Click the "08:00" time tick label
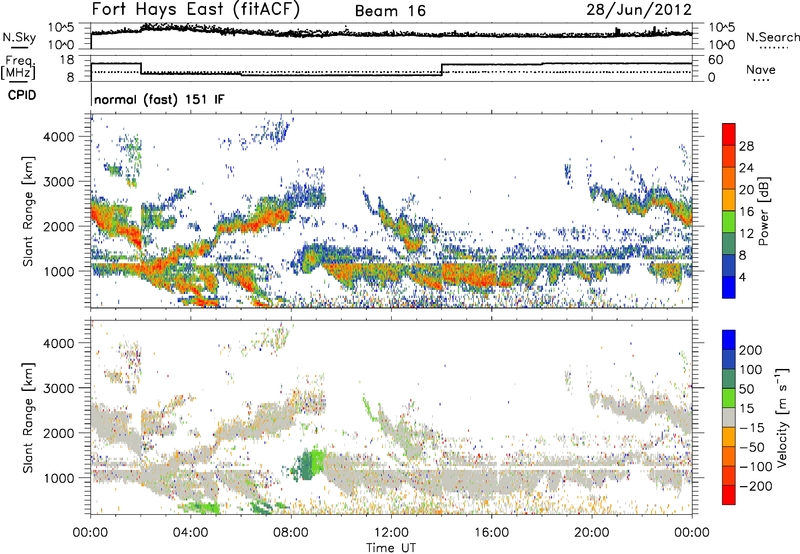This screenshot has width=800, height=554. pyautogui.click(x=291, y=533)
